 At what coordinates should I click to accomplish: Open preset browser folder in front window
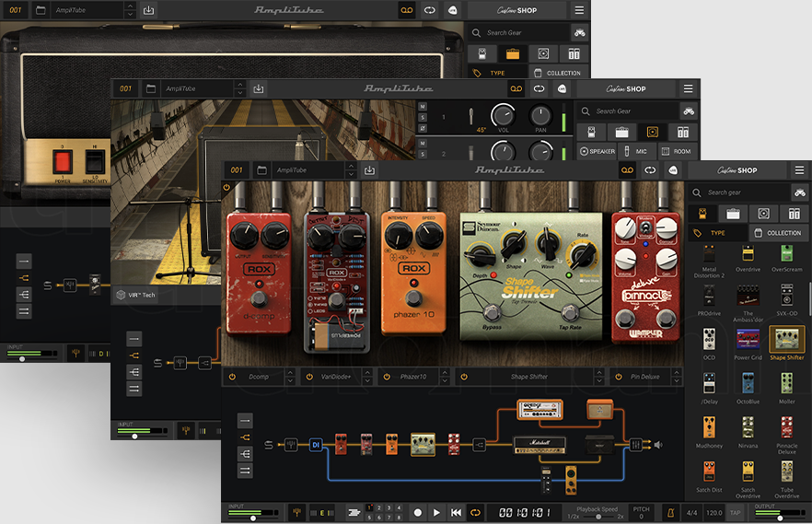262,170
